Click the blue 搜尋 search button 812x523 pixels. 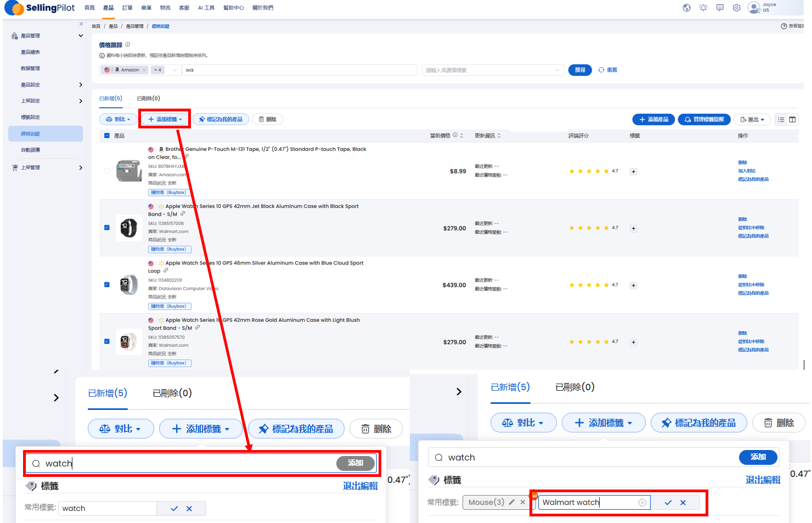pyautogui.click(x=580, y=70)
